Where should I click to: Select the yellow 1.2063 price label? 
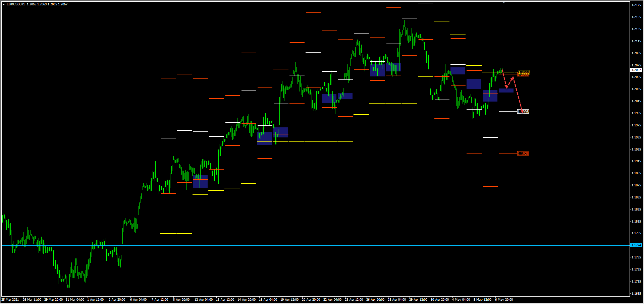tap(524, 72)
